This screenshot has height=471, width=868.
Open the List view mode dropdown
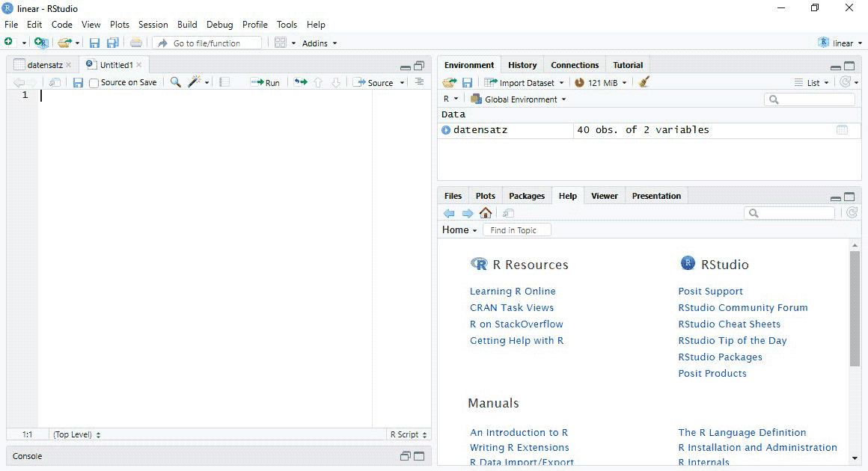[x=812, y=82]
